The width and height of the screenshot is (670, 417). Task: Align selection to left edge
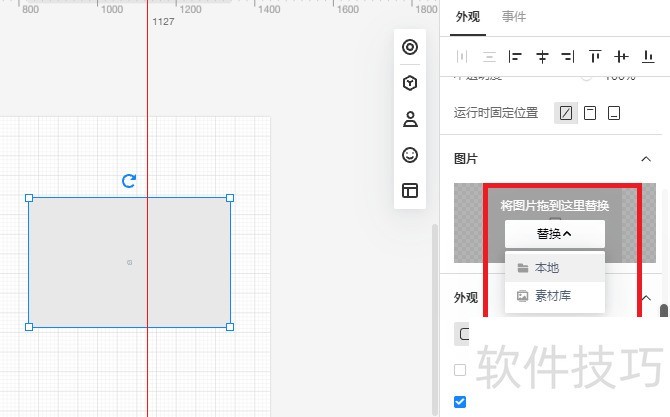click(515, 56)
